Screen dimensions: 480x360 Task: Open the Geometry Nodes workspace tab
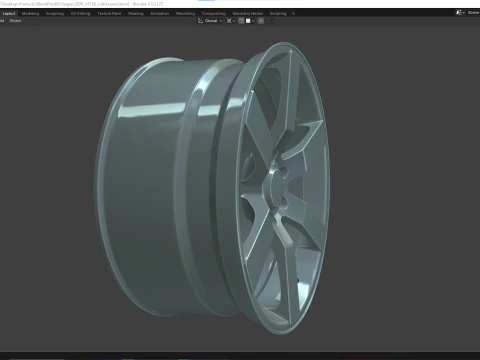click(248, 14)
